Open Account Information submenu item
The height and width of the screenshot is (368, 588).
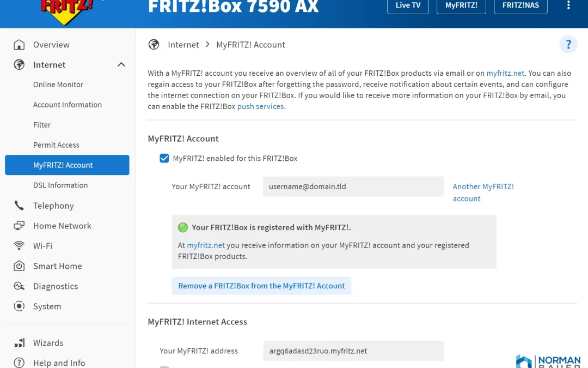click(x=68, y=105)
